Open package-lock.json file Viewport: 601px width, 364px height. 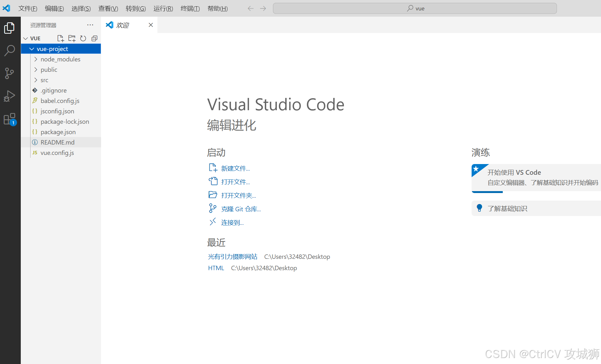61,122
